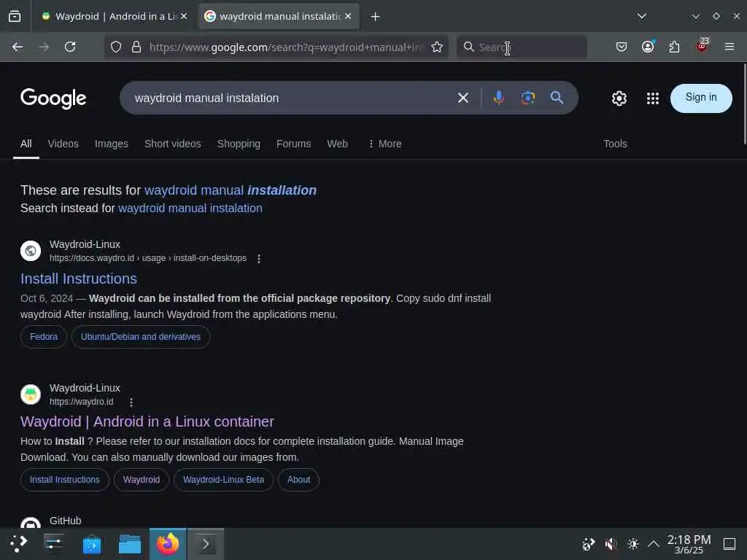Open the Install Instructions sitelink chip
747x560 pixels.
click(65, 480)
